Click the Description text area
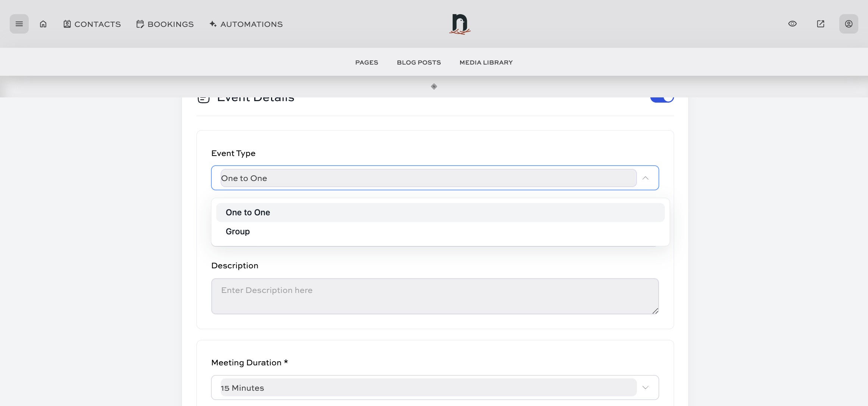Viewport: 868px width, 406px height. 434,296
